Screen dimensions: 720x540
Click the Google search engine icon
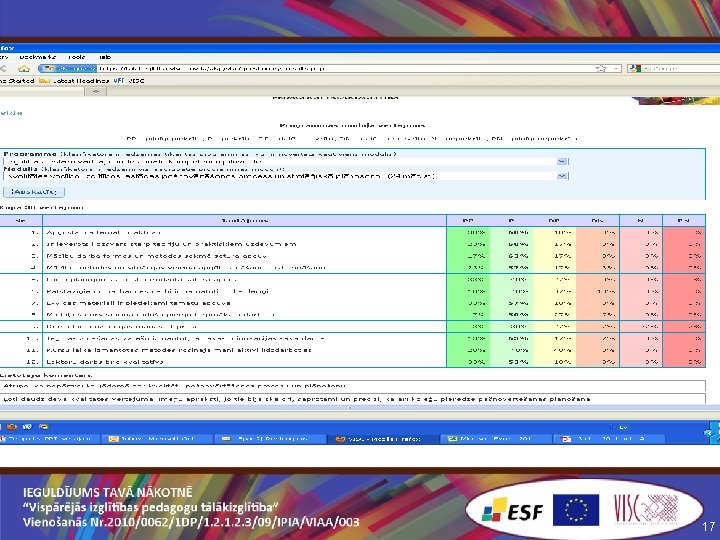click(x=634, y=68)
